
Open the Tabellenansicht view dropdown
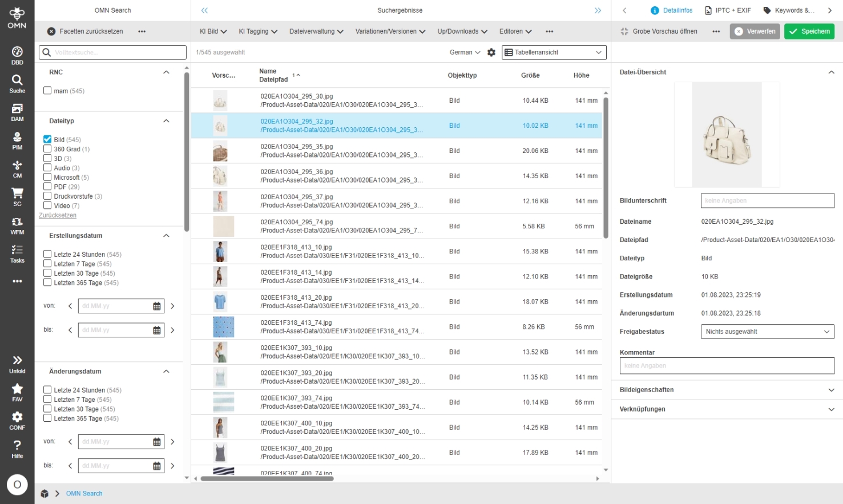(554, 53)
